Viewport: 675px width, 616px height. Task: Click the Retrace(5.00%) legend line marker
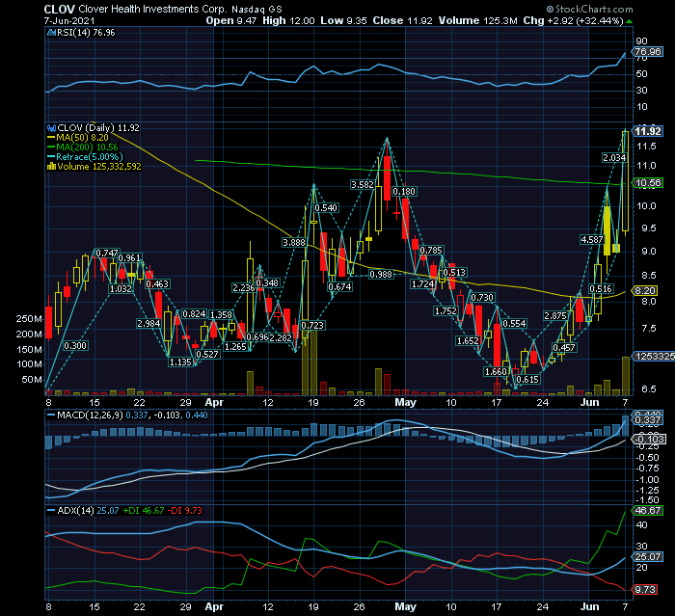point(51,157)
